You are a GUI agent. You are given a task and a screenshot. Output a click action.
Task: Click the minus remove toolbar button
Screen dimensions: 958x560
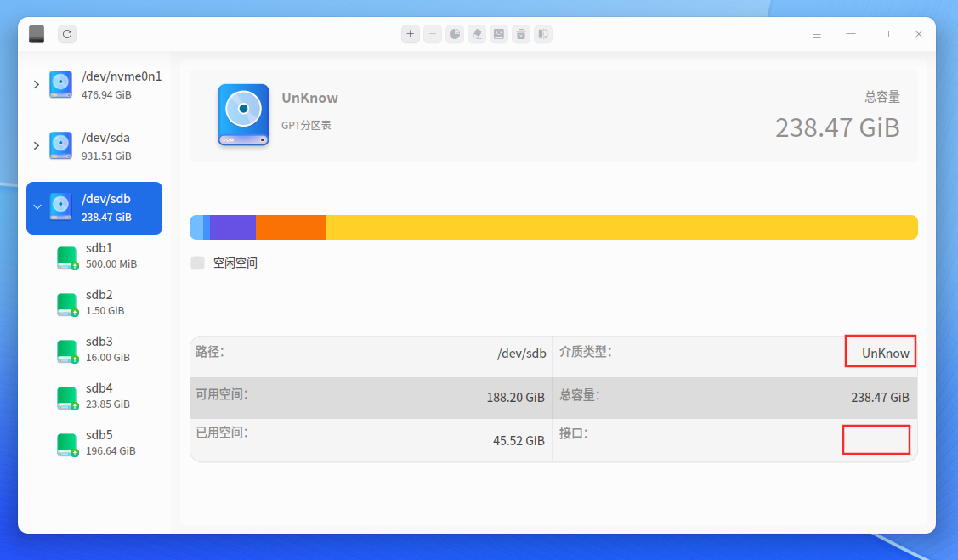(x=433, y=34)
